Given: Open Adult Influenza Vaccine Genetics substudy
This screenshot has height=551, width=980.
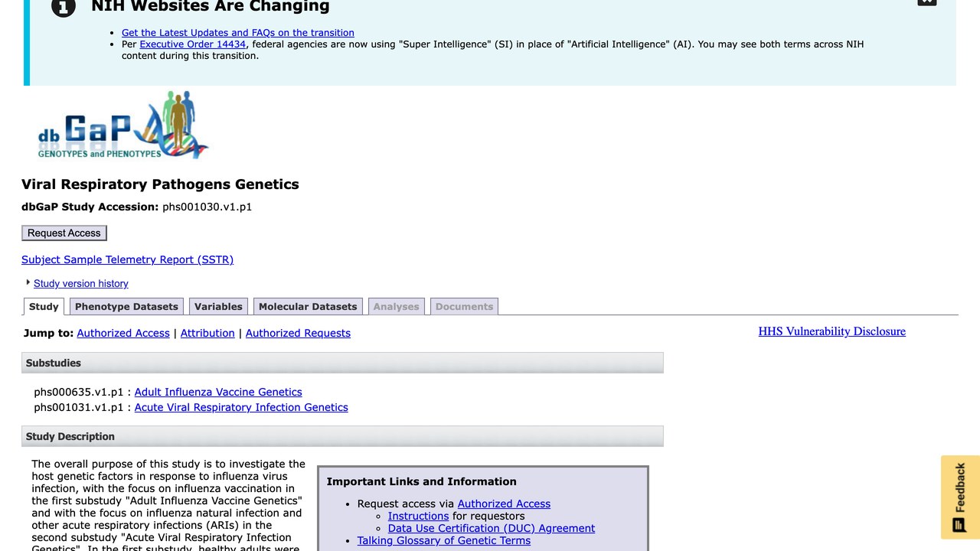Looking at the screenshot, I should click(218, 392).
